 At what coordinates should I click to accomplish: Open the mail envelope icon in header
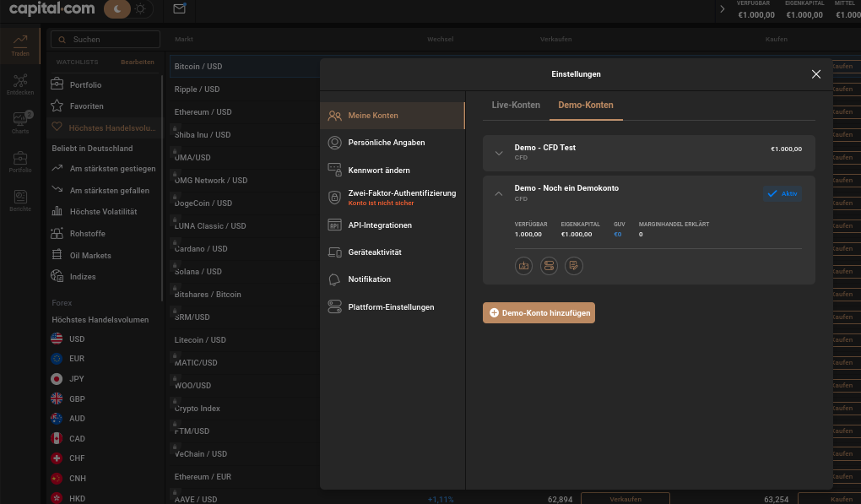click(179, 9)
